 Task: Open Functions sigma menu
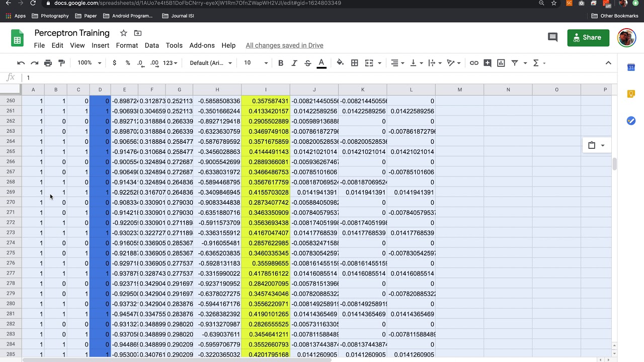pos(539,63)
